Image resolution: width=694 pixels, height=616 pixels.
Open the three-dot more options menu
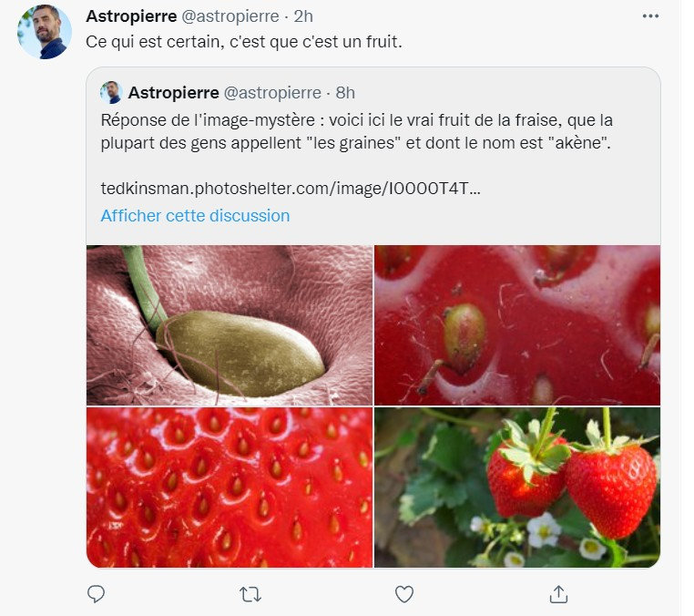point(650,16)
